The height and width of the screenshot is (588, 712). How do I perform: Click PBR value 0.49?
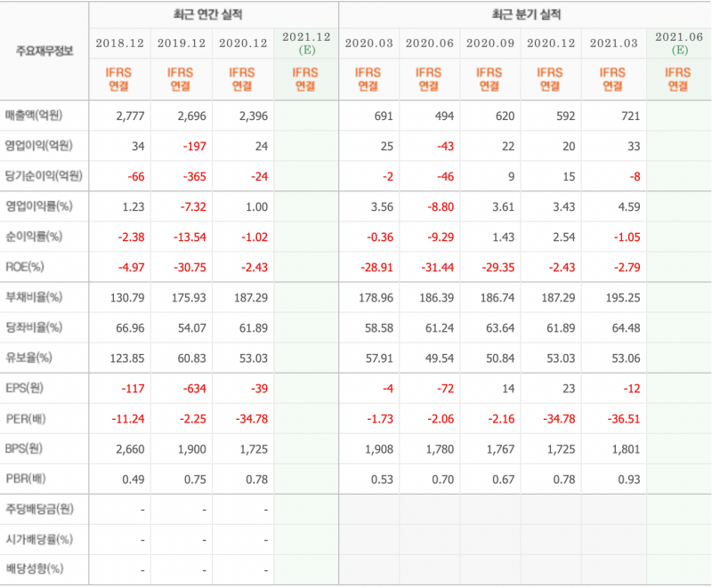[x=133, y=479]
